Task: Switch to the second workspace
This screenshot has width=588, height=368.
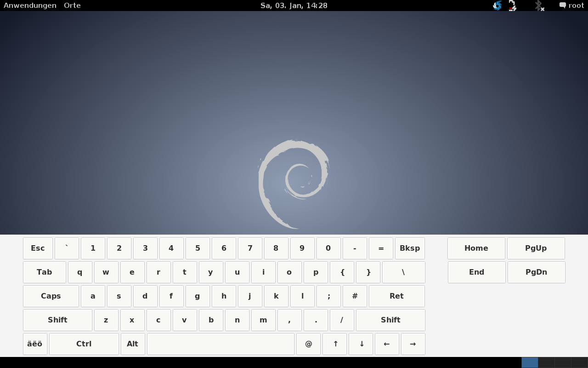Action: pyautogui.click(x=546, y=362)
